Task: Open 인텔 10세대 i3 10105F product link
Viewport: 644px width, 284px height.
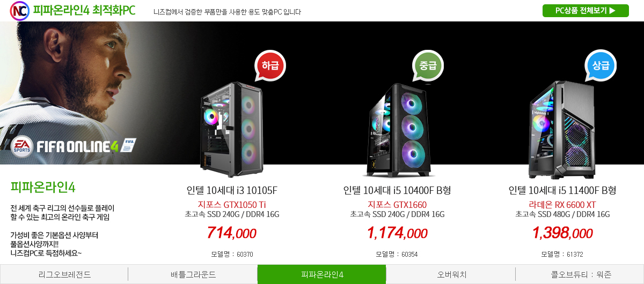Action: coord(232,191)
